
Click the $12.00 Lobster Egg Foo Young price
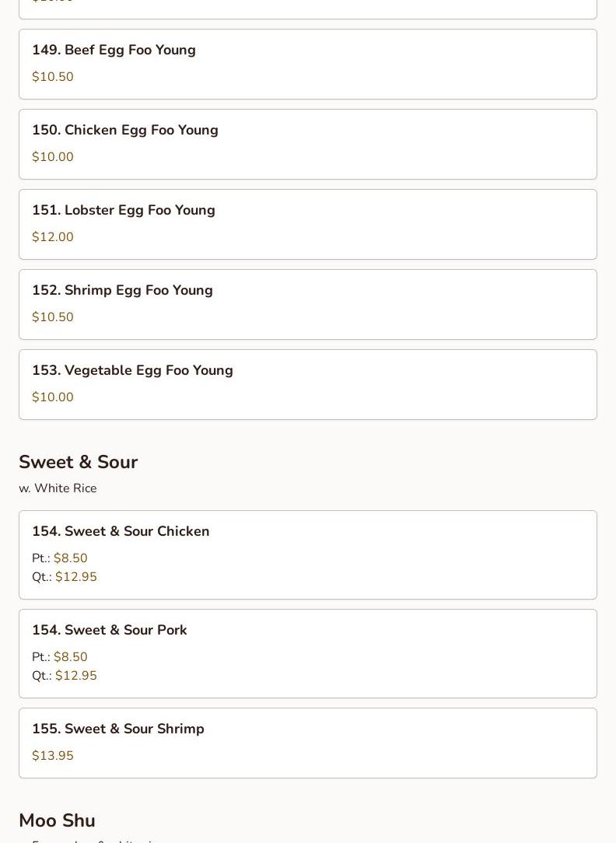coord(53,237)
